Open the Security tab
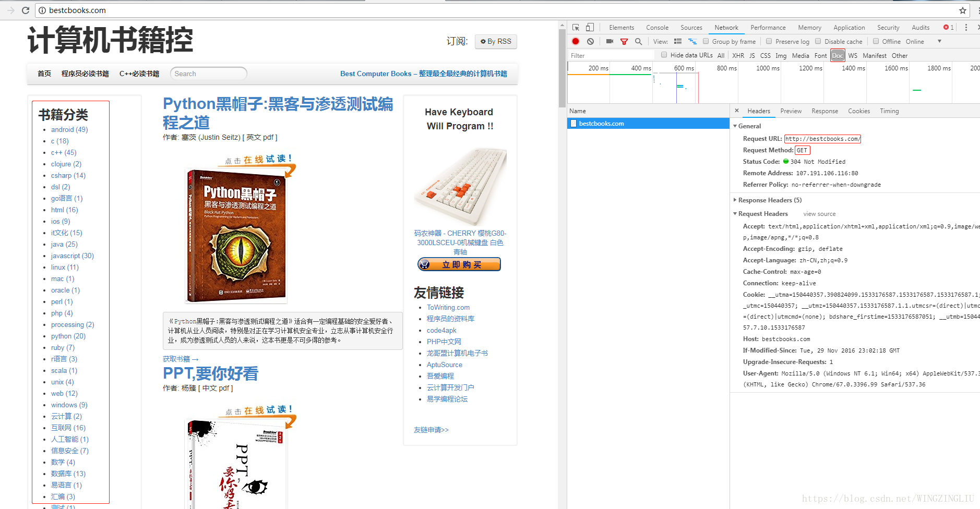 (x=888, y=27)
